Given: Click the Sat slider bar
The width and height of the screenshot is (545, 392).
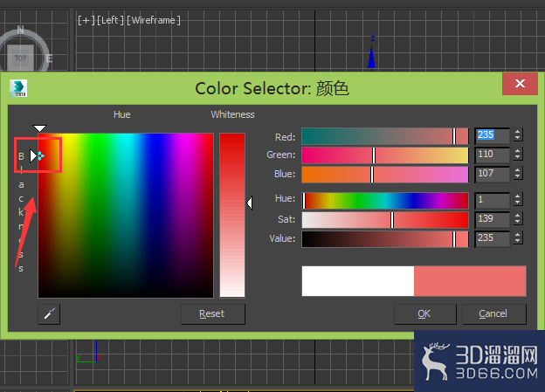Looking at the screenshot, I should coord(385,220).
